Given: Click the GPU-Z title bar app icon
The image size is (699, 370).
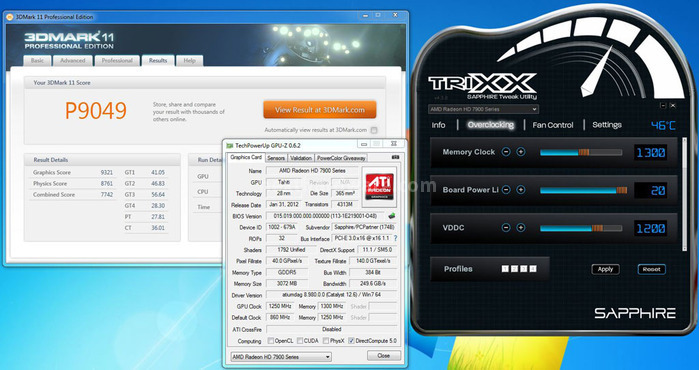Looking at the screenshot, I should pyautogui.click(x=230, y=145).
